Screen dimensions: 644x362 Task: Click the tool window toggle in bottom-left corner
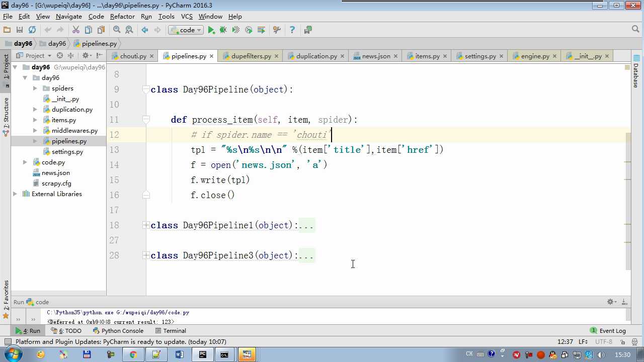point(8,342)
